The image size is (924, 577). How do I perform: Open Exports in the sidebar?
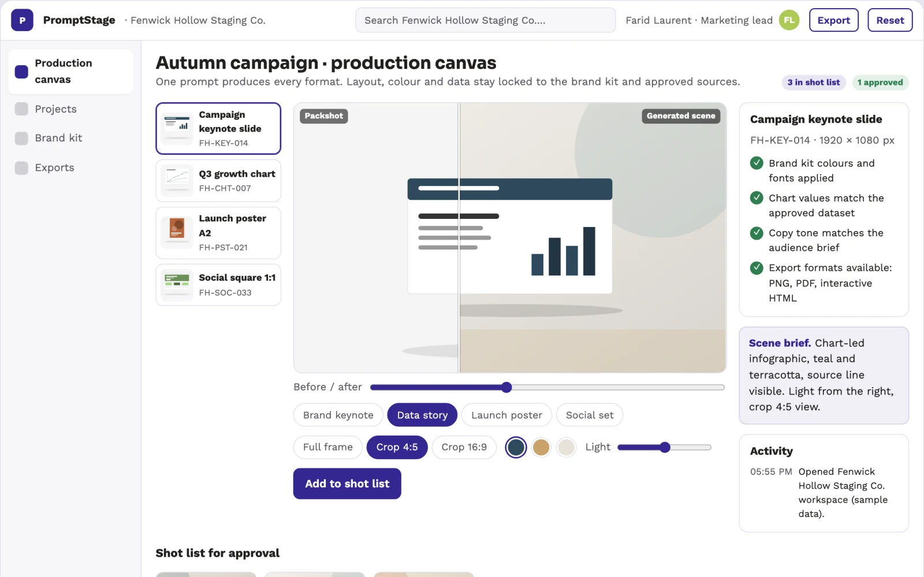[71, 167]
